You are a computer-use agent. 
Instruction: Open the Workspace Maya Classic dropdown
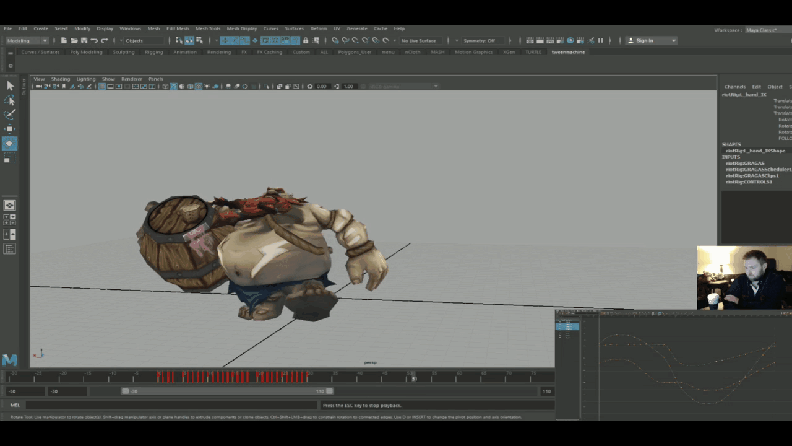pos(767,30)
